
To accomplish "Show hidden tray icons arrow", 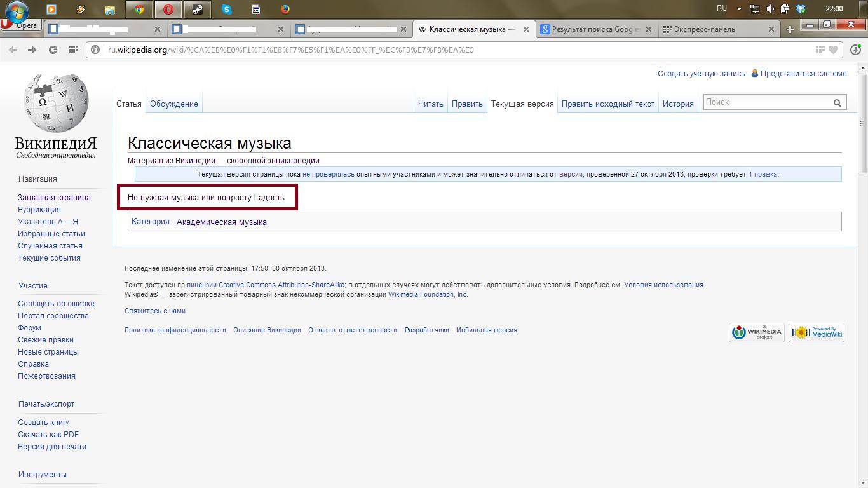I will (x=739, y=9).
